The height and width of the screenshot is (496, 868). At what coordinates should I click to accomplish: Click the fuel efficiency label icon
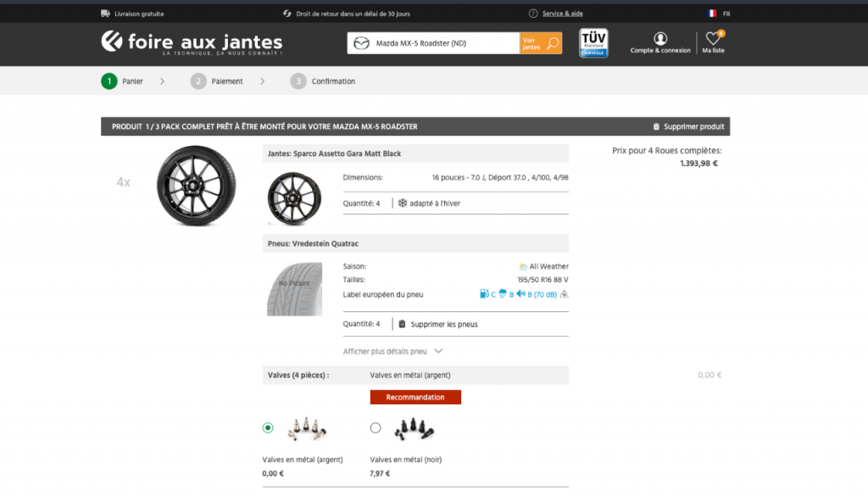tap(484, 294)
